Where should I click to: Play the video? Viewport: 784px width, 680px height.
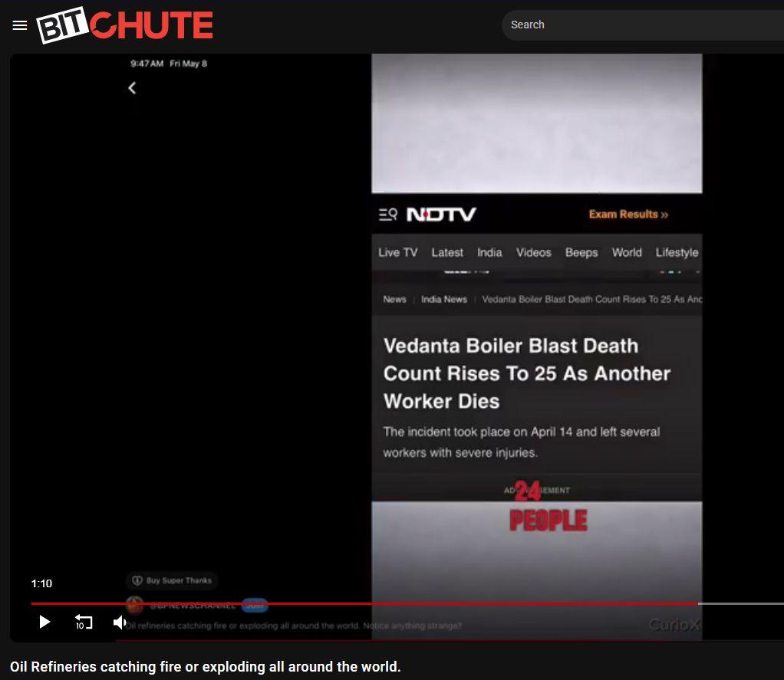(x=44, y=622)
